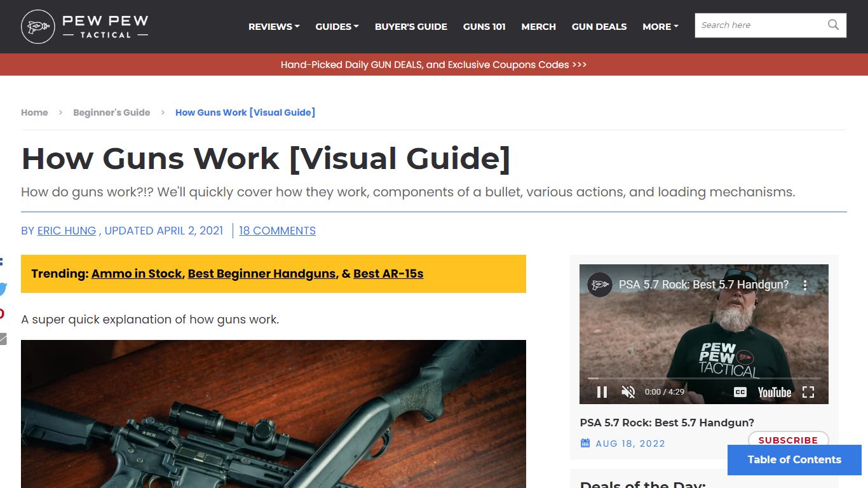The width and height of the screenshot is (868, 488).
Task: Open the Table of Contents button
Action: [x=794, y=460]
